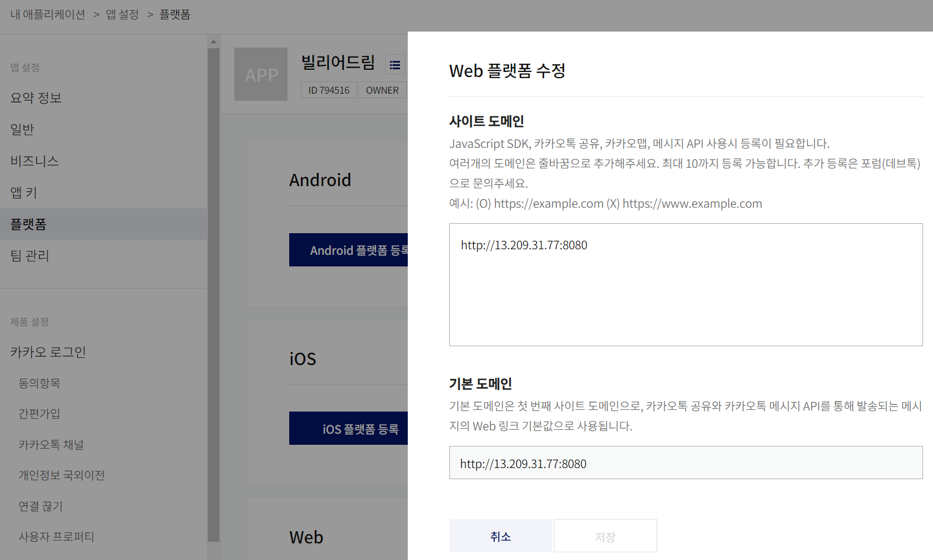Screen dimensions: 933x560
Task: Click the Web section heading
Action: click(x=306, y=537)
